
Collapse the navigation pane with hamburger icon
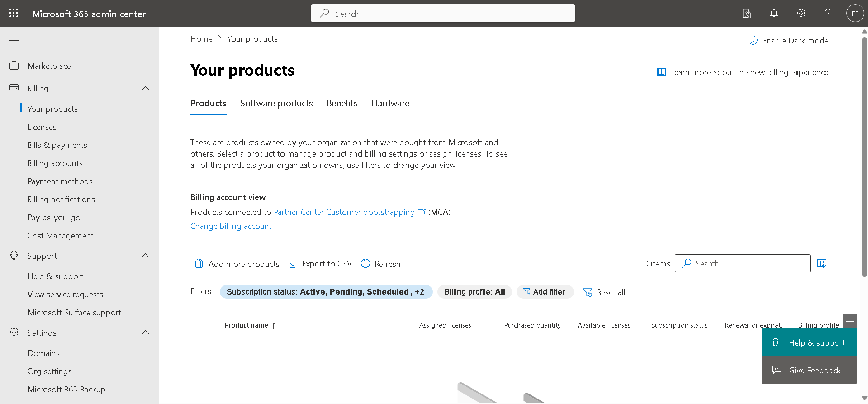14,38
